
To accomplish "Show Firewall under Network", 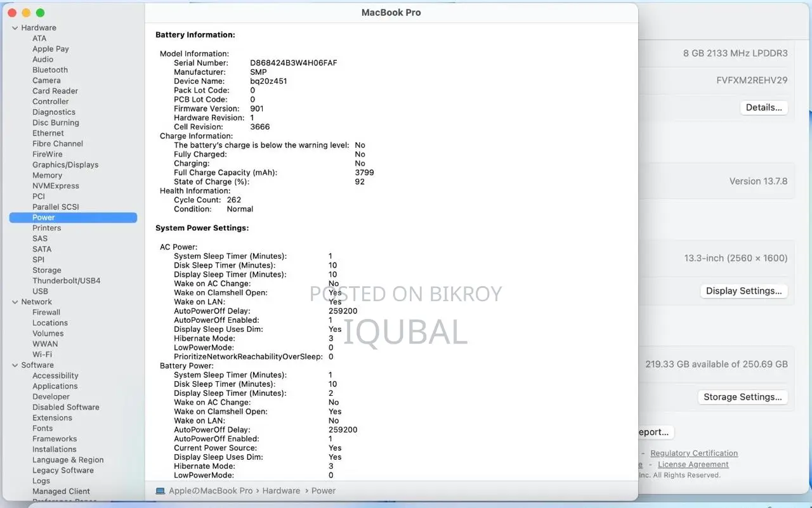I will (46, 313).
